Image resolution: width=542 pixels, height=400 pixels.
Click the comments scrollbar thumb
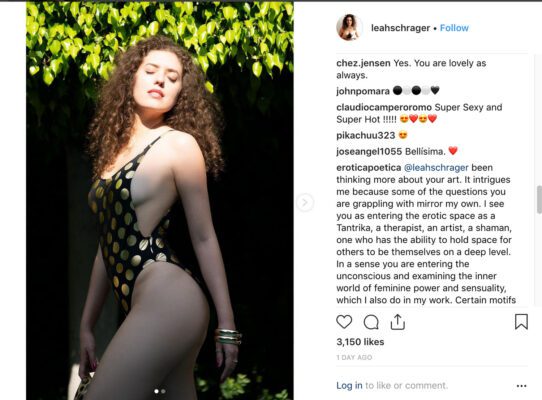coord(539,199)
